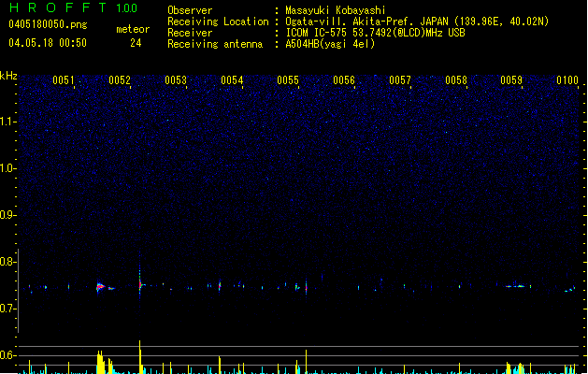Click the Receiving Location label
588x374 pixels.
[x=218, y=22]
